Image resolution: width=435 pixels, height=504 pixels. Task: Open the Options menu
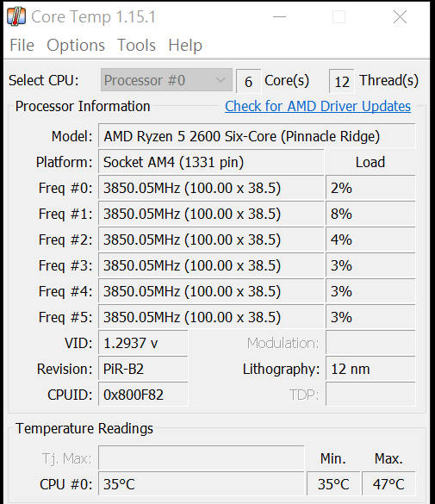76,45
